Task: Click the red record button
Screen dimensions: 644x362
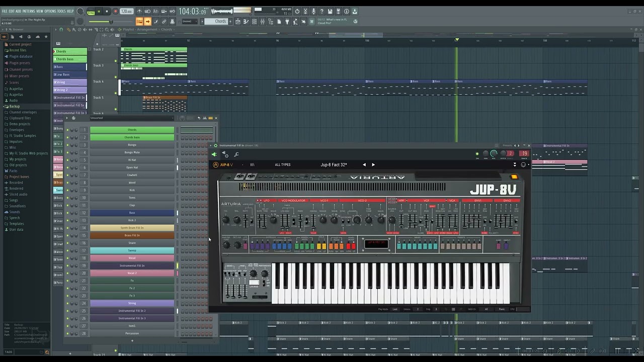Action: (115, 12)
